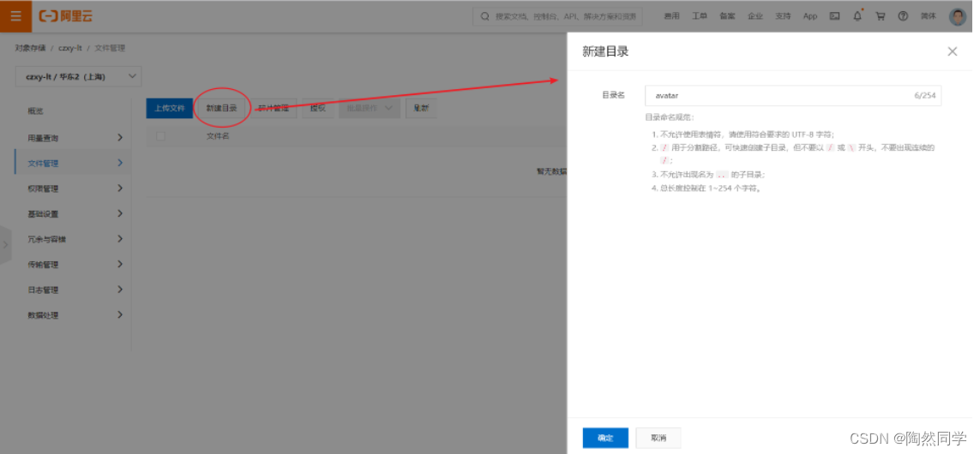The height and width of the screenshot is (454, 980).
Task: Click the 目录命名规范 heading text
Action: (670, 117)
